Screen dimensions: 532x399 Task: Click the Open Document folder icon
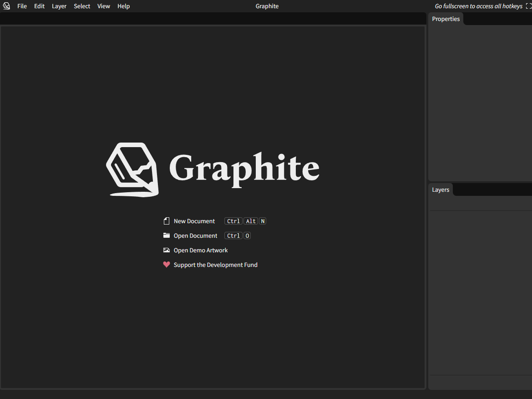pyautogui.click(x=166, y=235)
